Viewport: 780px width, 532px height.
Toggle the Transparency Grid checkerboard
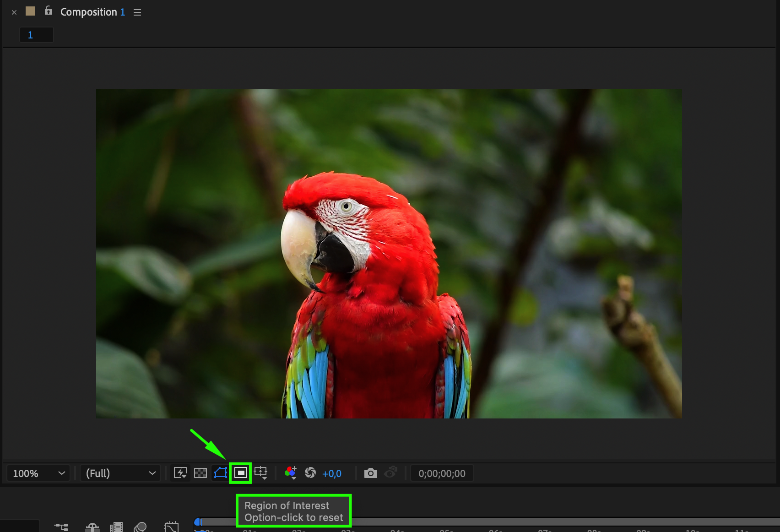(x=200, y=473)
